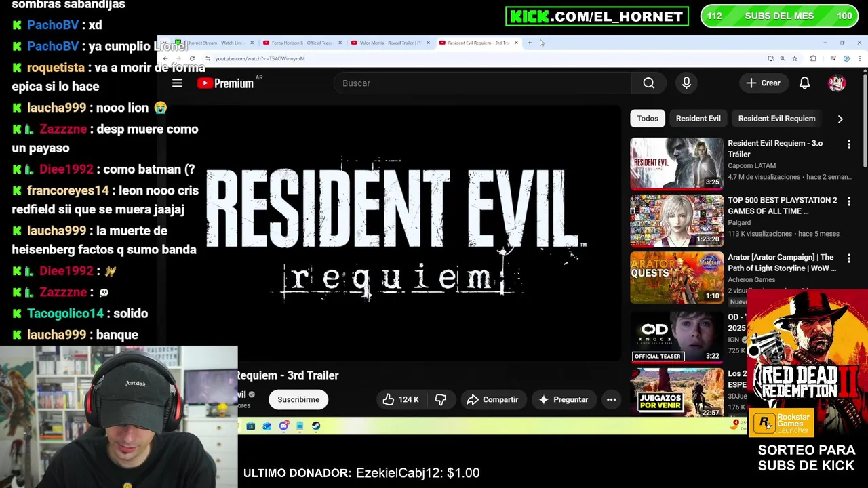Open Discord from the taskbar

coord(283,426)
